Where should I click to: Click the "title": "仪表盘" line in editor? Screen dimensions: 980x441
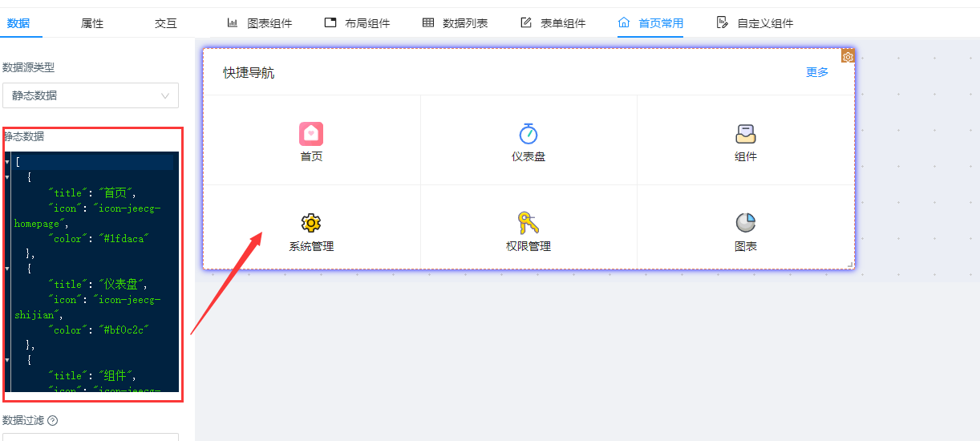99,284
